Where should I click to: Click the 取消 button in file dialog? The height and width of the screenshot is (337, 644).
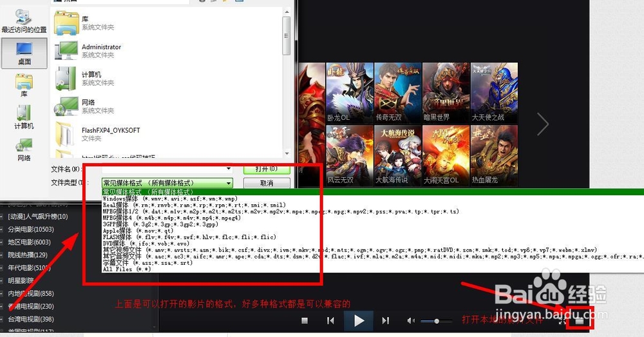267,183
